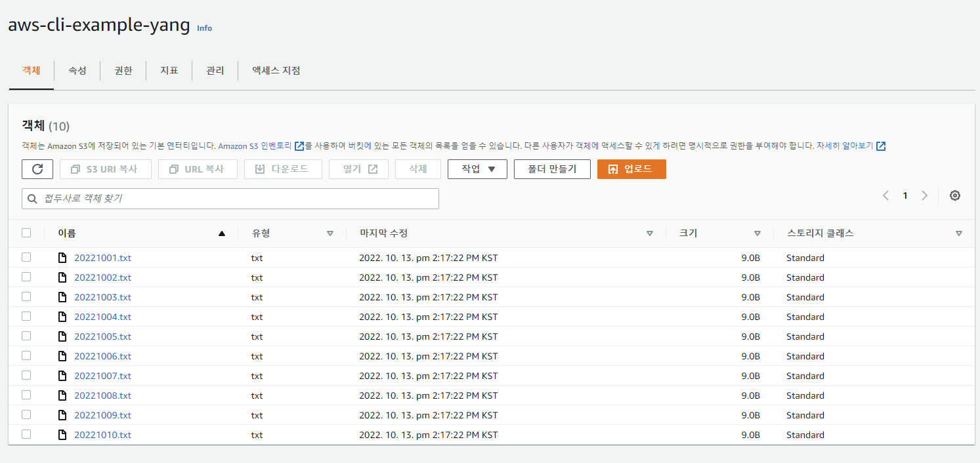Open the 20221010.txt object link
The height and width of the screenshot is (463, 980).
click(x=102, y=435)
